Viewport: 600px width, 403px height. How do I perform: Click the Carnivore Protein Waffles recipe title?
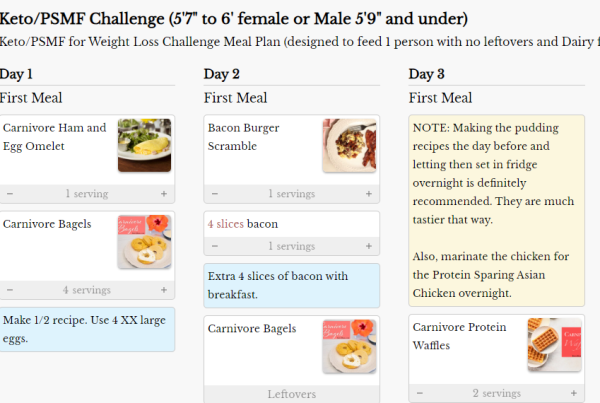459,336
